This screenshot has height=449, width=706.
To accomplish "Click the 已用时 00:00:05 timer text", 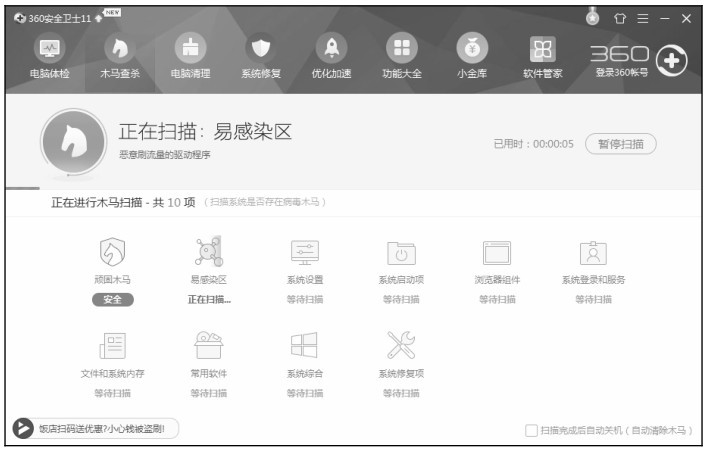I will pyautogui.click(x=534, y=144).
